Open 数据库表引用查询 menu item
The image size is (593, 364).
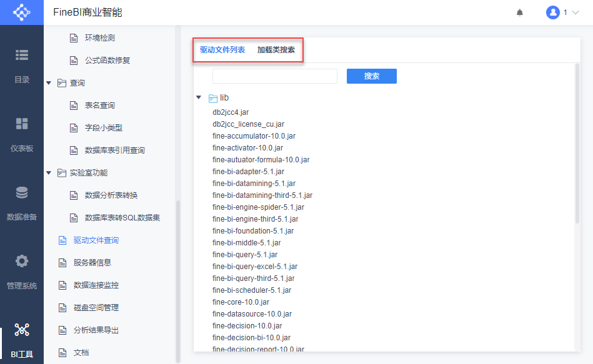click(x=115, y=150)
